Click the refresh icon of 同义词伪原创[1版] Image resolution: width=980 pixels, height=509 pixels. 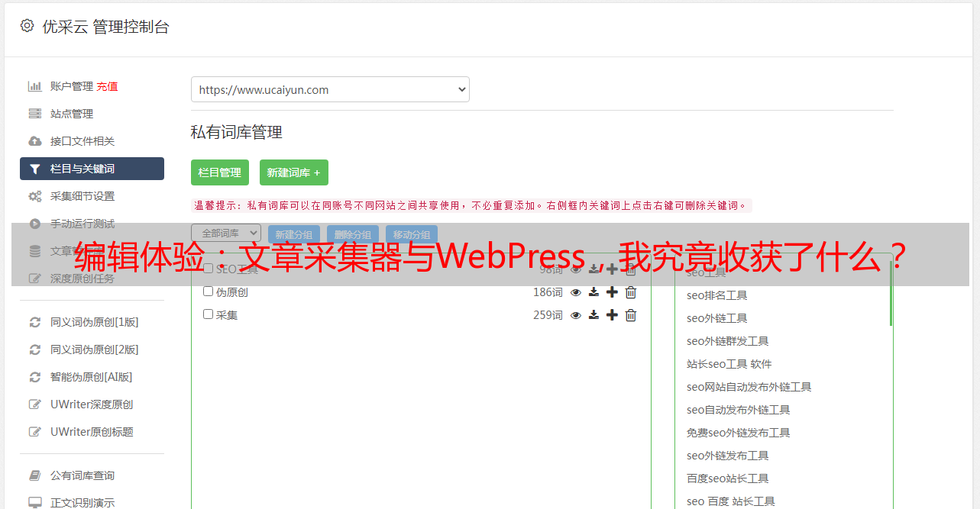[34, 322]
